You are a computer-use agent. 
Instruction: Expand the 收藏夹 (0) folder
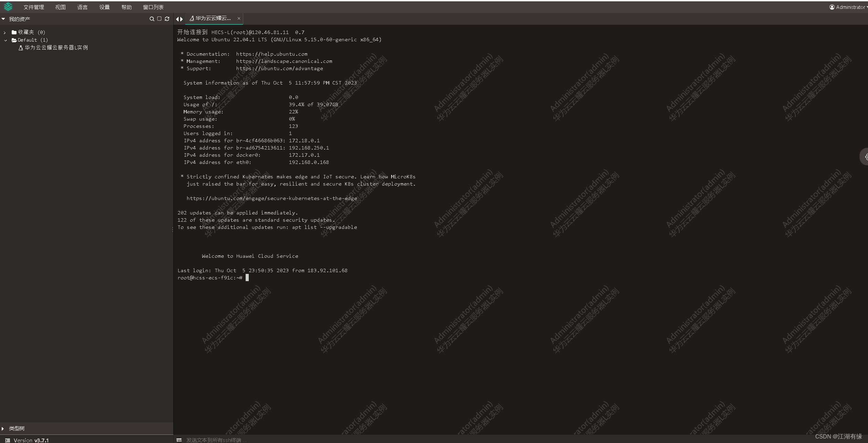point(4,32)
